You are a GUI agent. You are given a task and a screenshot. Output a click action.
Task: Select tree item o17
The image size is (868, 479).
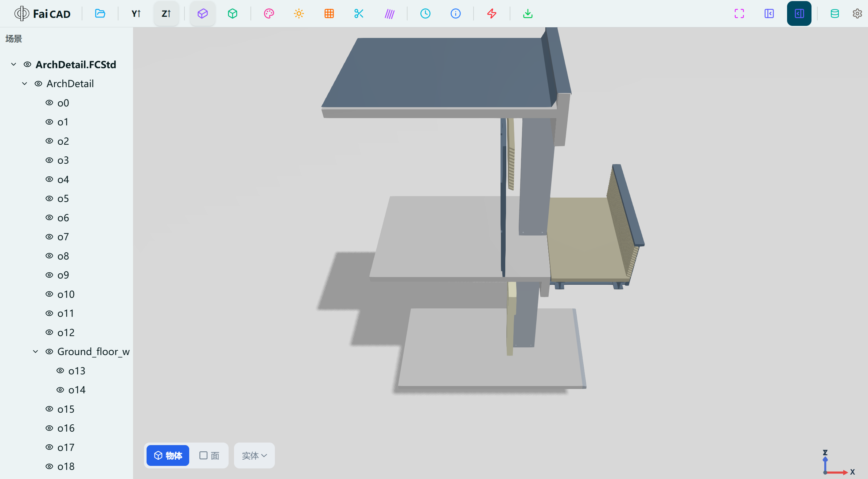tap(66, 448)
